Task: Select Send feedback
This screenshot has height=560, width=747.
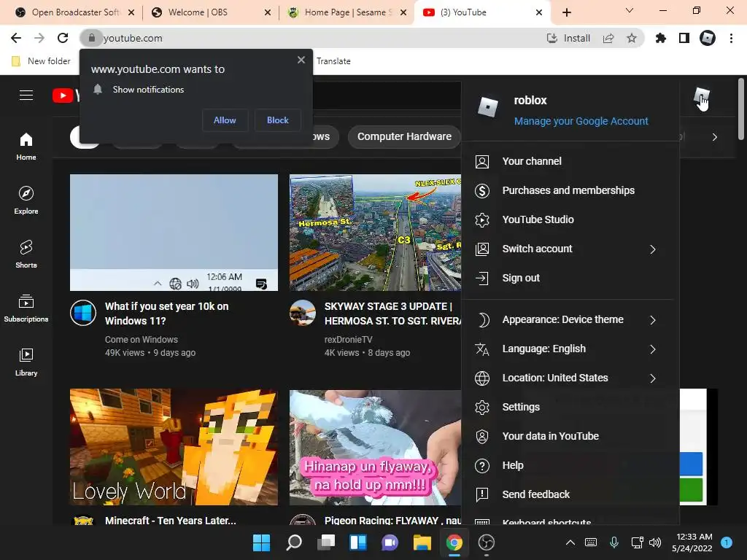Action: (570, 494)
